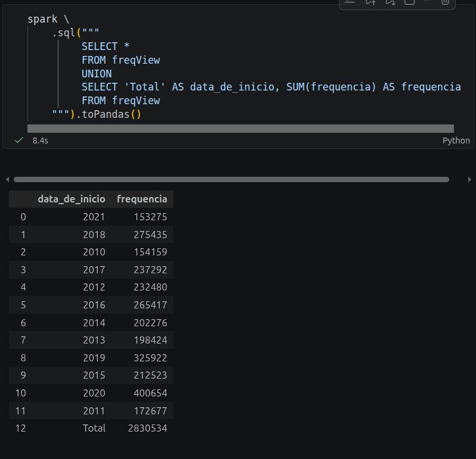Screen dimensions: 476x459
Task: Place cursor on 'UNION' keyword in code
Action: point(97,74)
